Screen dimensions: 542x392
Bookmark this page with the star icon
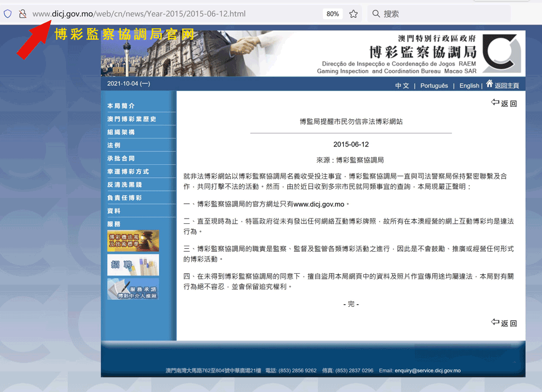pyautogui.click(x=353, y=14)
